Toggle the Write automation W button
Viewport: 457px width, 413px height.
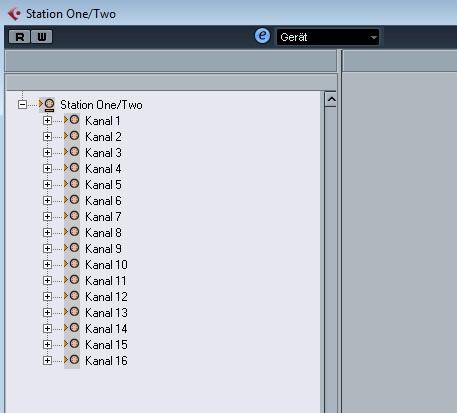point(42,37)
